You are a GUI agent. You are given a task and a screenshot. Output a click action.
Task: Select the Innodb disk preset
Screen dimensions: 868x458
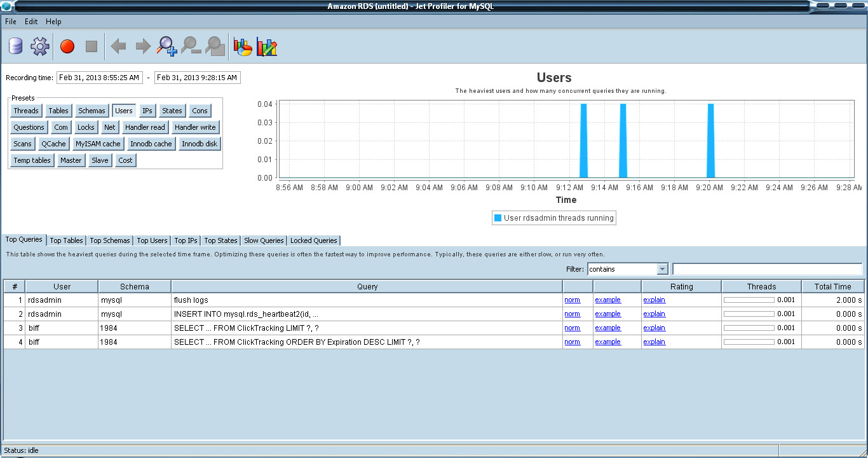(x=200, y=144)
